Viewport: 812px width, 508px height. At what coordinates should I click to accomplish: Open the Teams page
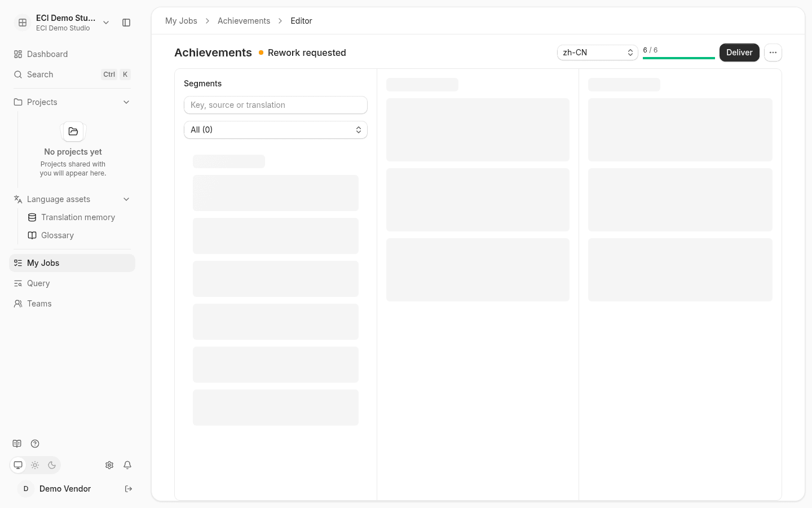pyautogui.click(x=72, y=304)
